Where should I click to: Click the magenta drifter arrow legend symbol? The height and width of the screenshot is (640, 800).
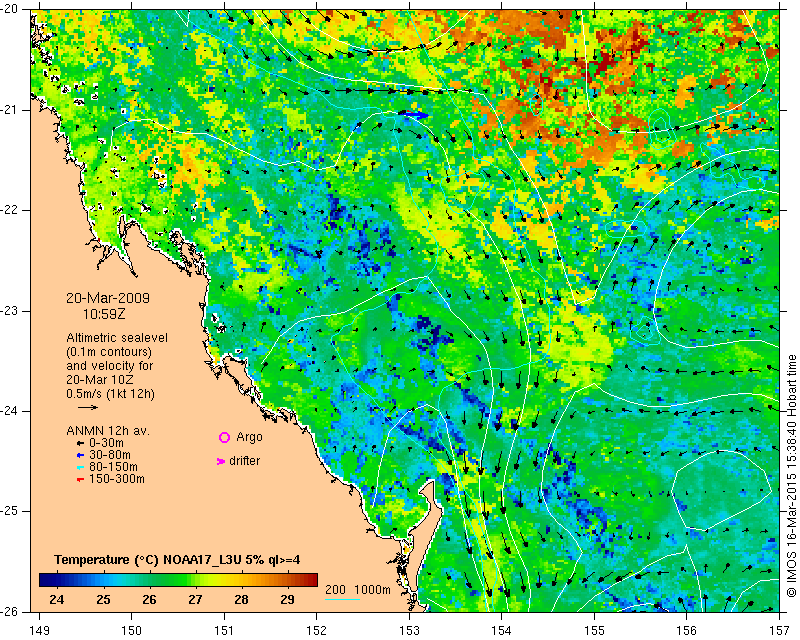[x=221, y=461]
